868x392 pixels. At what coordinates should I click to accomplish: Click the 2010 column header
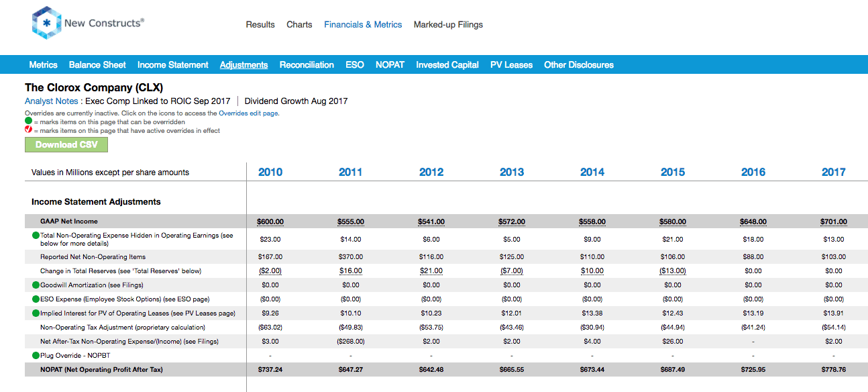tap(270, 173)
